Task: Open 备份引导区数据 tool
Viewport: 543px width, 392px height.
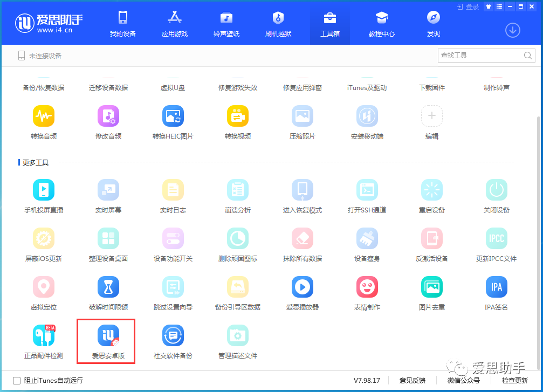Action: [x=238, y=287]
